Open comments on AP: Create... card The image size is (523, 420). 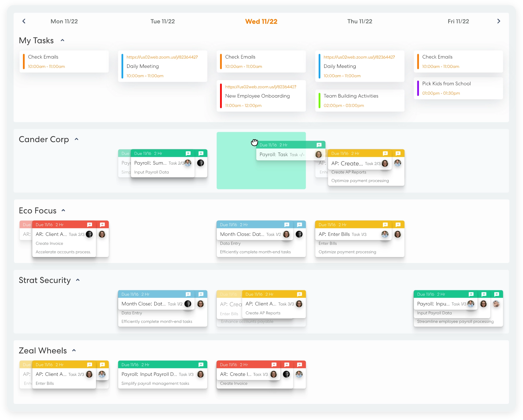point(385,153)
